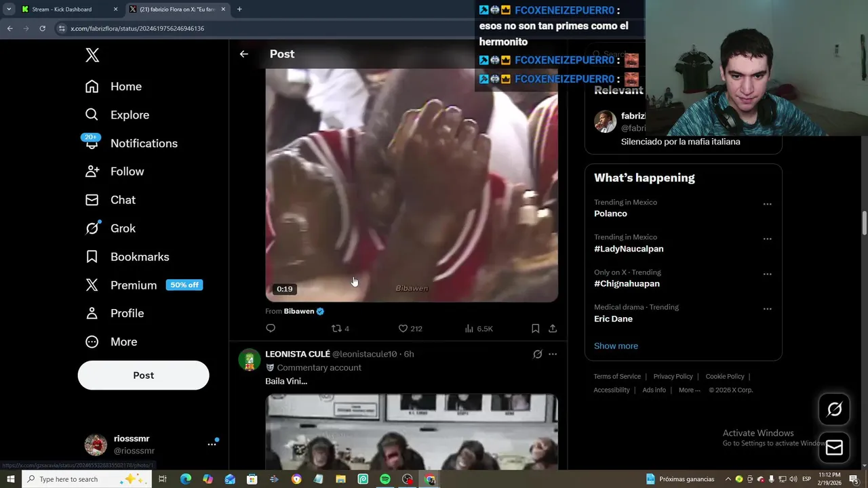Screen dimensions: 868x488
Task: Expand the More menu in sidebar
Action: pyautogui.click(x=111, y=342)
